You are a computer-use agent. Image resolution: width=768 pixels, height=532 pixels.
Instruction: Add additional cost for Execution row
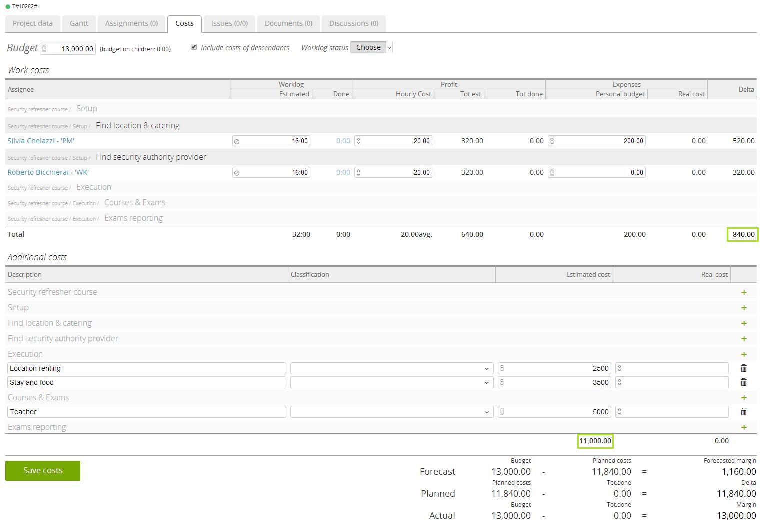744,354
